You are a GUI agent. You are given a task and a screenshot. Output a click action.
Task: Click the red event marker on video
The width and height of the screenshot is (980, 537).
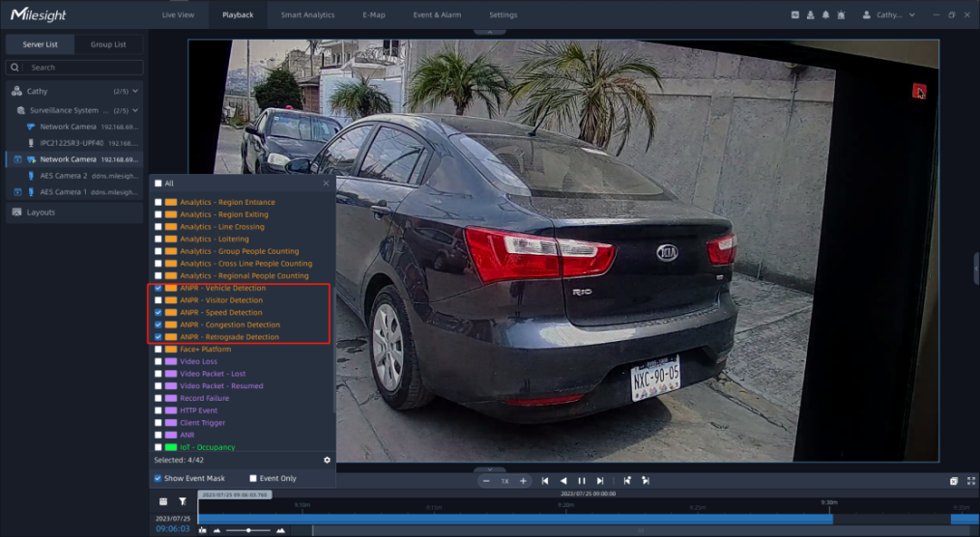pos(919,91)
